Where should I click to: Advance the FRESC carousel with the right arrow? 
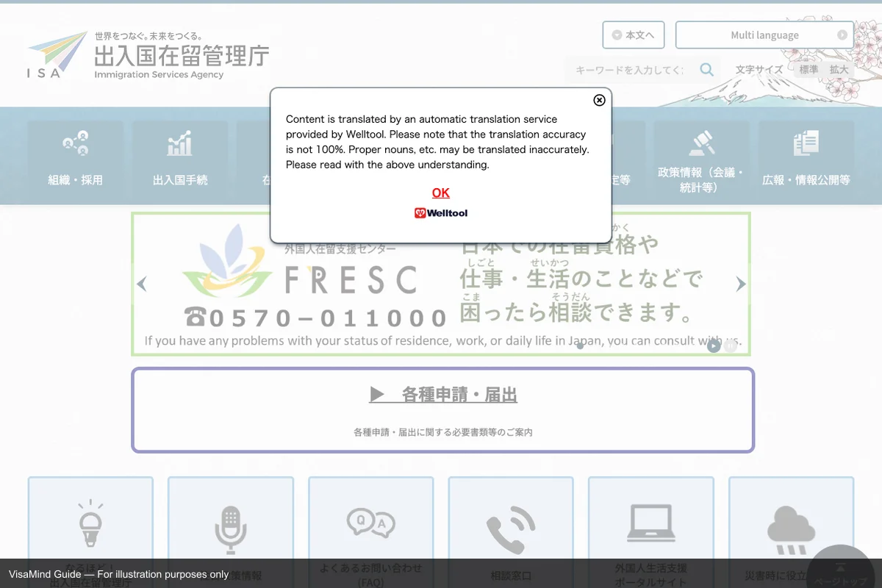tap(740, 284)
